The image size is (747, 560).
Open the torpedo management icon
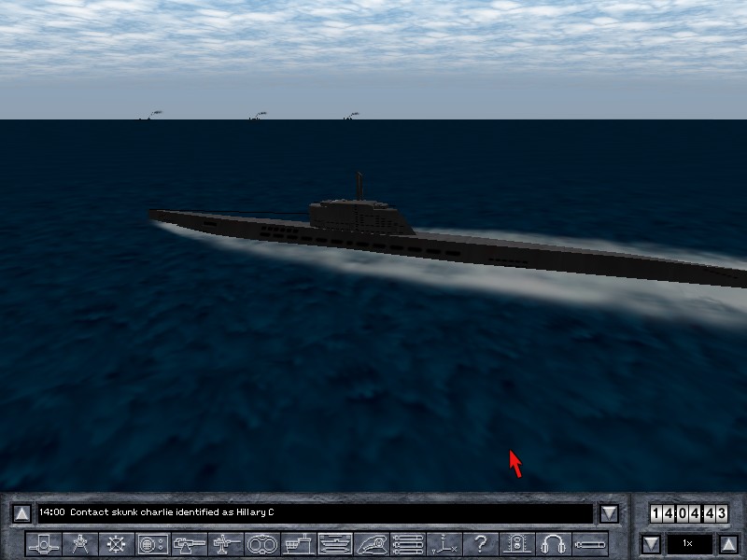[408, 543]
